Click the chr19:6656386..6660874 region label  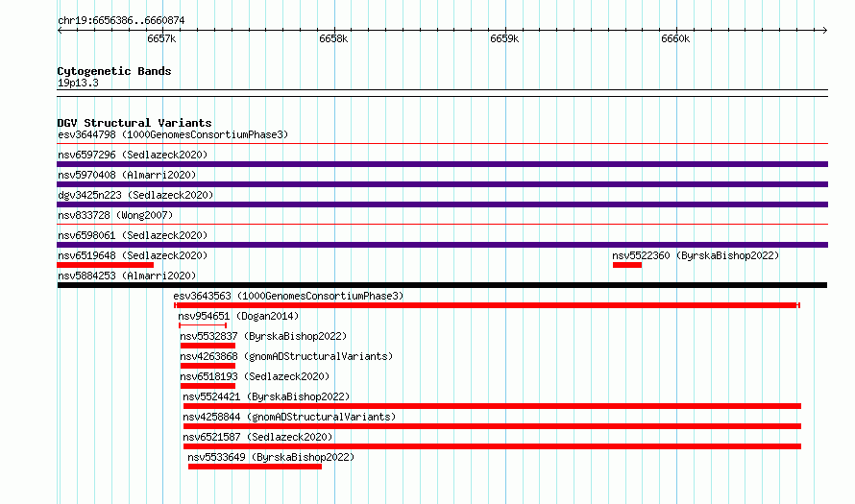pyautogui.click(x=121, y=21)
